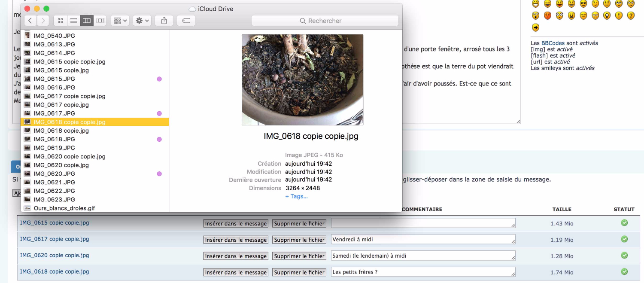
Task: Open the BBCodes help link
Action: point(553,43)
